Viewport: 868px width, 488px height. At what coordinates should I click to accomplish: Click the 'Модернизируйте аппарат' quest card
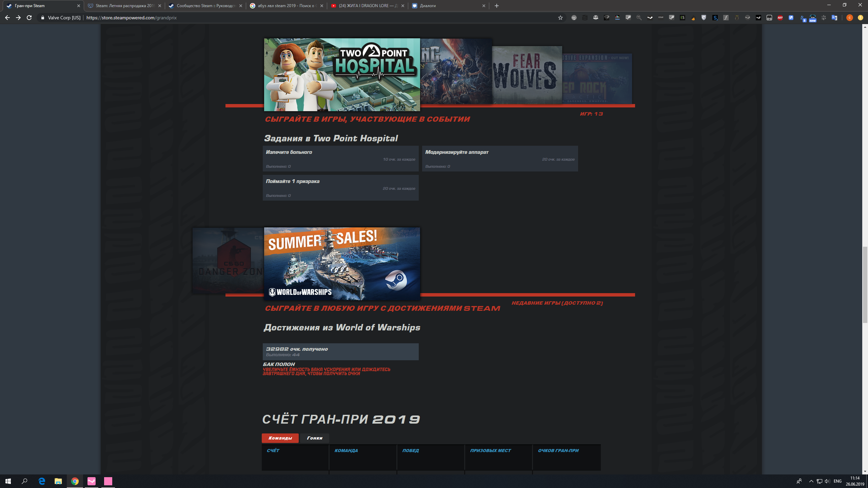(x=500, y=159)
